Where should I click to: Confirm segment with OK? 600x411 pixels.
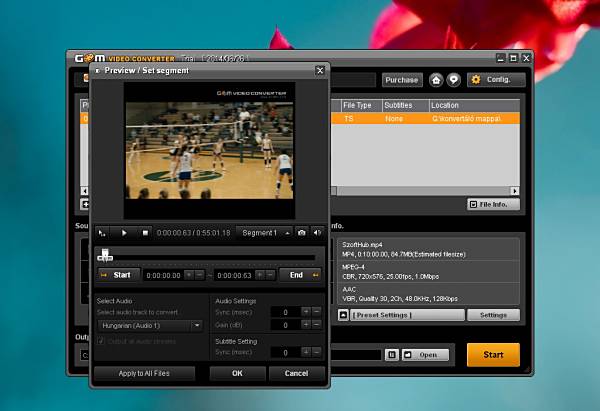pyautogui.click(x=238, y=373)
